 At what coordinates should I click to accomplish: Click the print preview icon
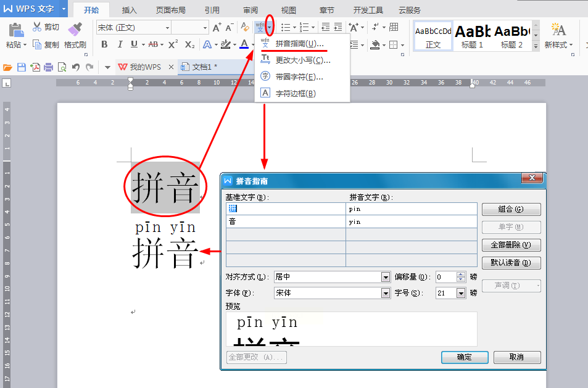62,67
